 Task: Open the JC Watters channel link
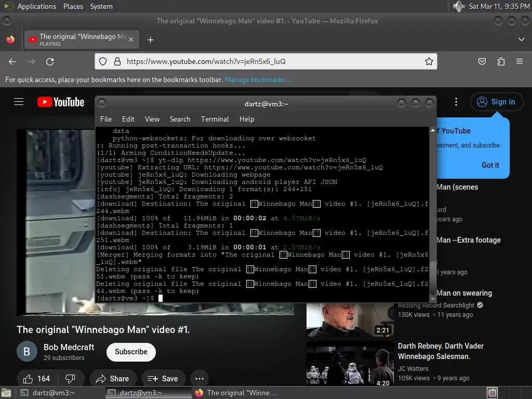click(413, 368)
